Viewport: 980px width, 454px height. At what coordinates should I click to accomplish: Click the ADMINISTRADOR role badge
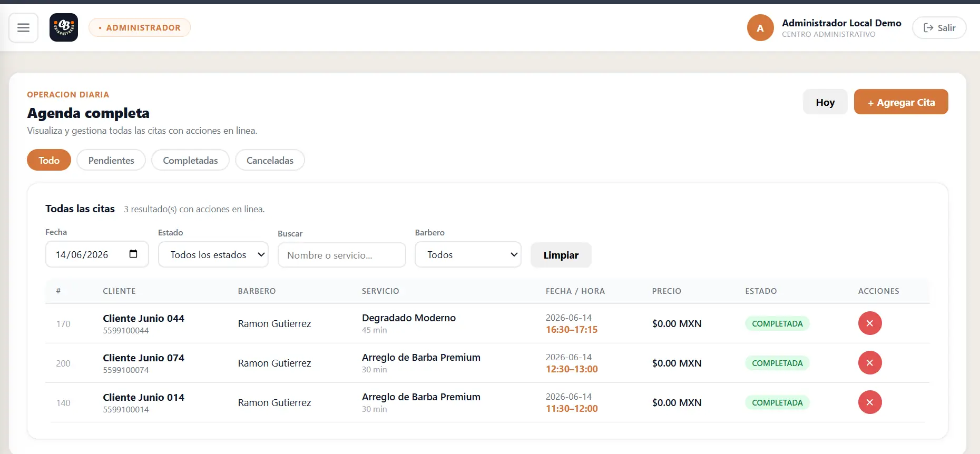(x=140, y=27)
